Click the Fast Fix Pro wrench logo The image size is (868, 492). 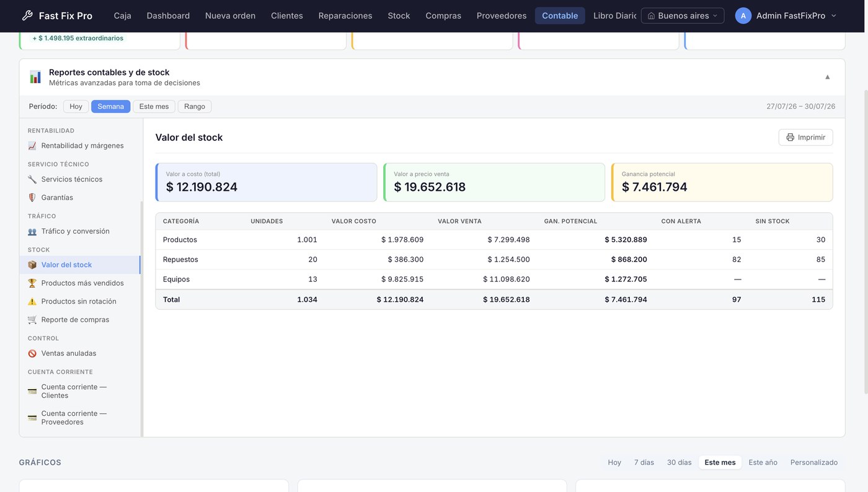27,15
